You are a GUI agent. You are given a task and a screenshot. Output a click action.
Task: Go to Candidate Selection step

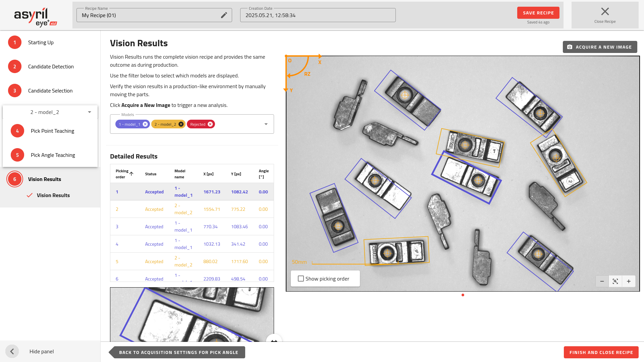click(x=50, y=91)
